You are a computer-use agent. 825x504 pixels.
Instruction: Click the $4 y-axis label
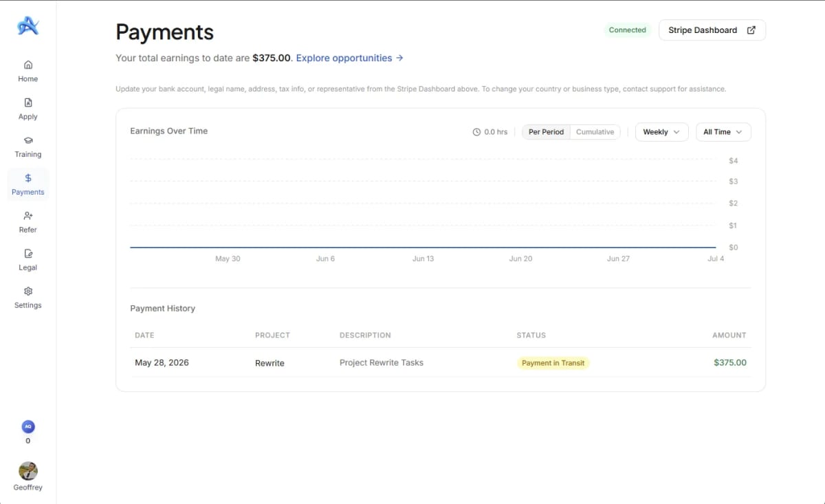734,161
